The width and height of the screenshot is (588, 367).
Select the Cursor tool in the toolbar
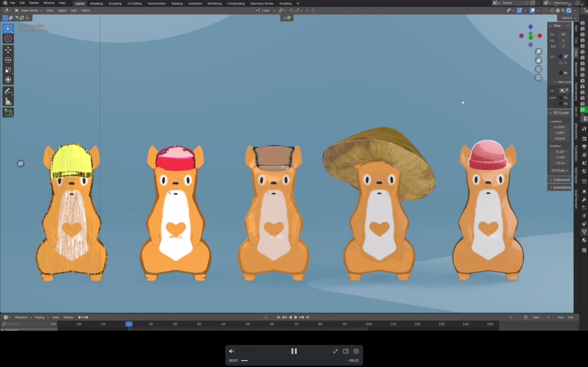pos(8,39)
